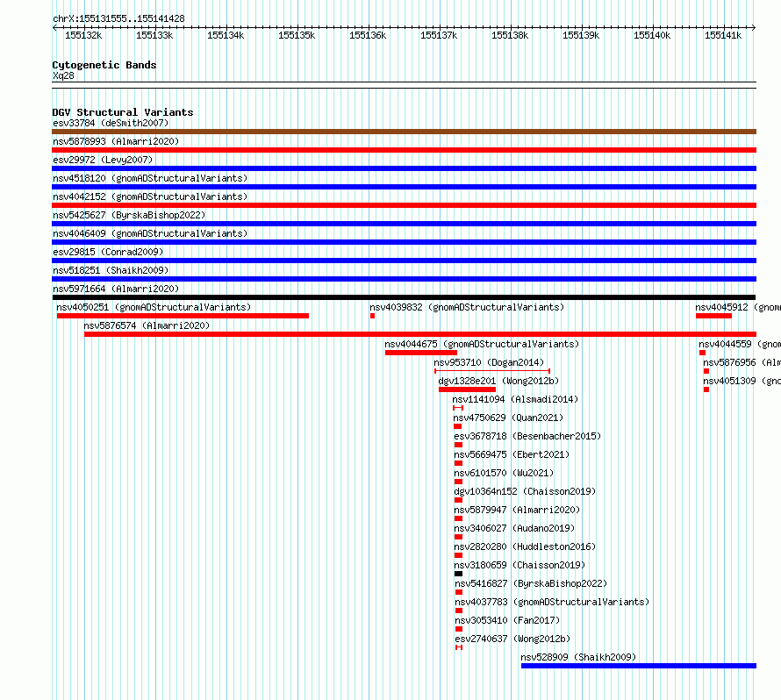Click nsv4518120 (gnomADStructuralVariants) label
The height and width of the screenshot is (700, 781).
pyautogui.click(x=150, y=178)
